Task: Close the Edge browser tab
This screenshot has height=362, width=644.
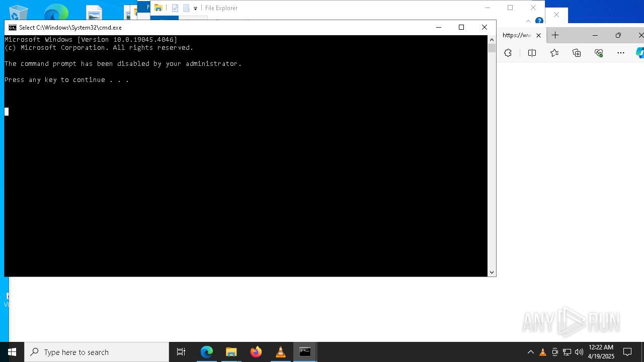Action: pyautogui.click(x=538, y=35)
